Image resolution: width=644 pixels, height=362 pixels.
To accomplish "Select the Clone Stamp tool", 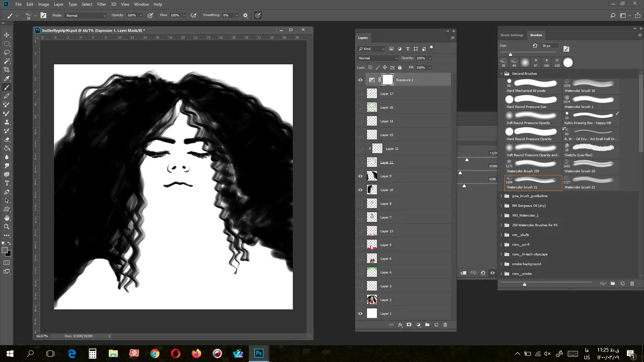I will tap(7, 122).
